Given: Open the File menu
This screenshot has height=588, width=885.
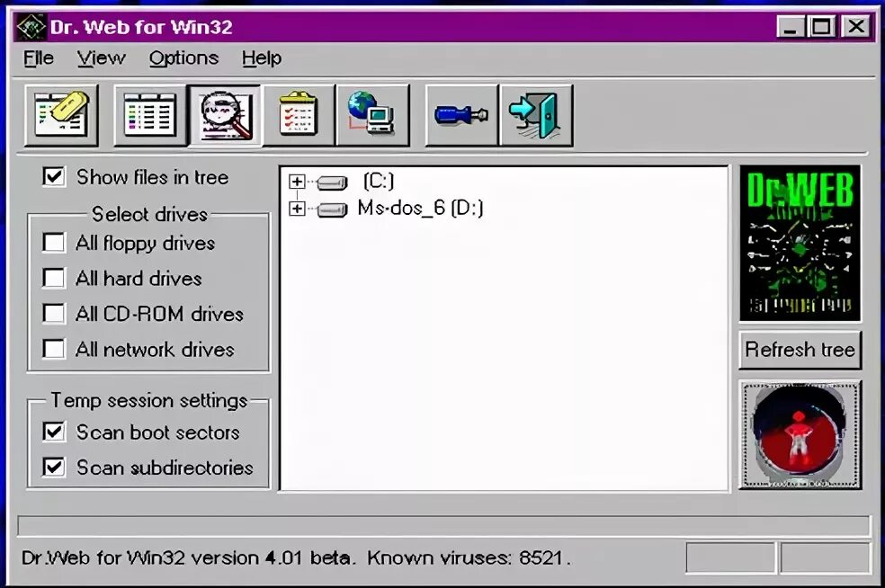Looking at the screenshot, I should pos(39,58).
